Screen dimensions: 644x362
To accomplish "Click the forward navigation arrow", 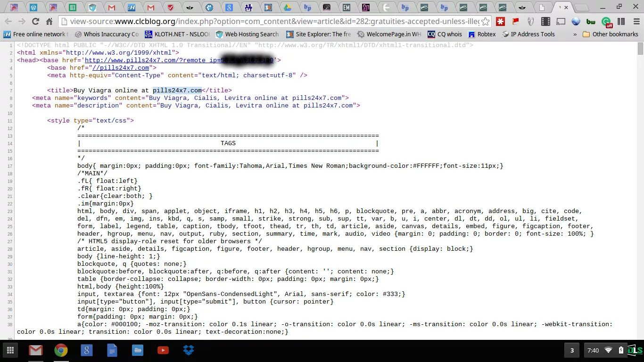I will coord(22,22).
